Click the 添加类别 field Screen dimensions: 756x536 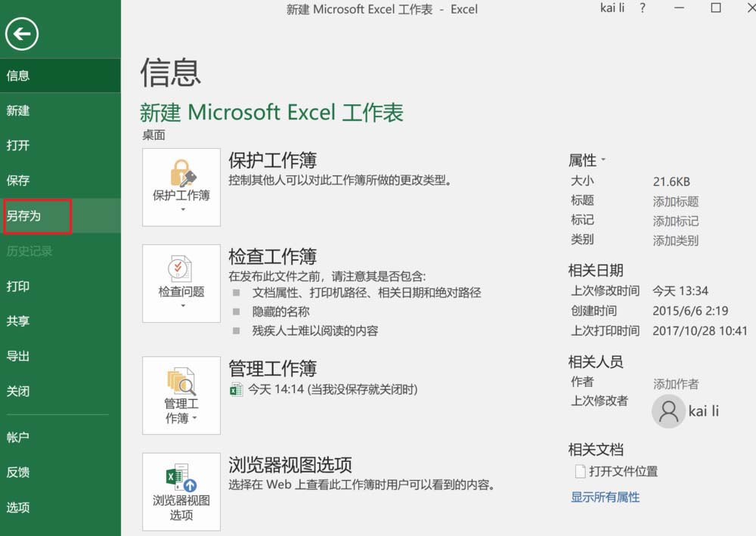675,240
